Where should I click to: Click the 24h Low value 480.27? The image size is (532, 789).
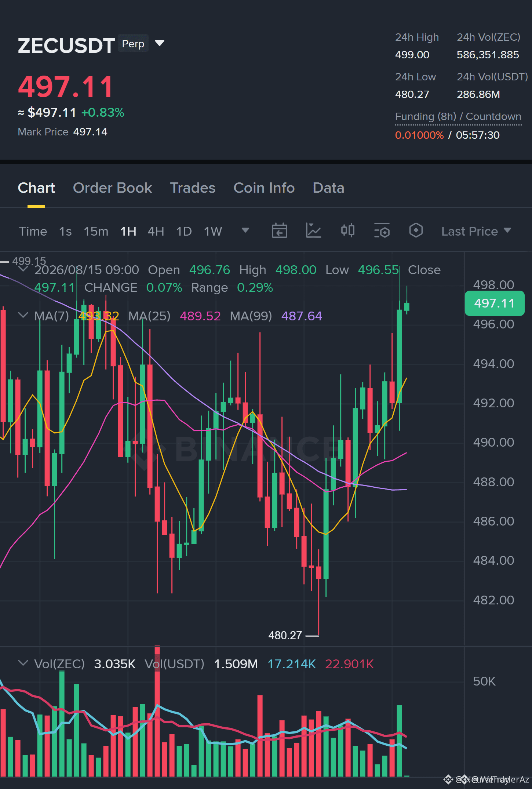412,94
